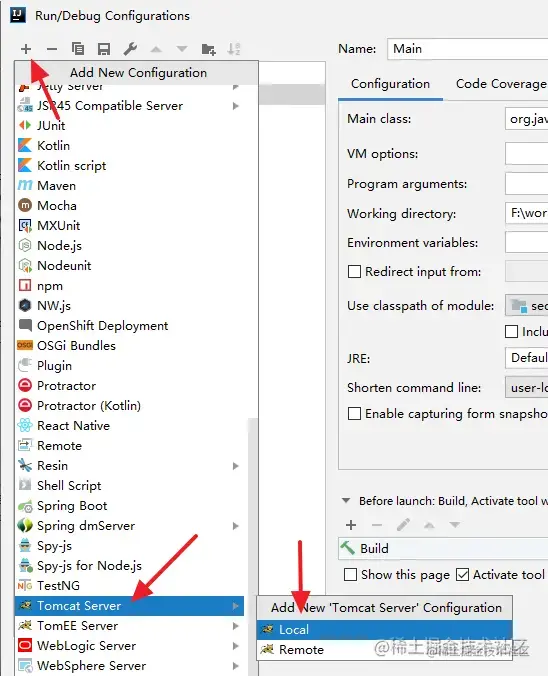Tick the Show this page checkbox

tap(351, 575)
